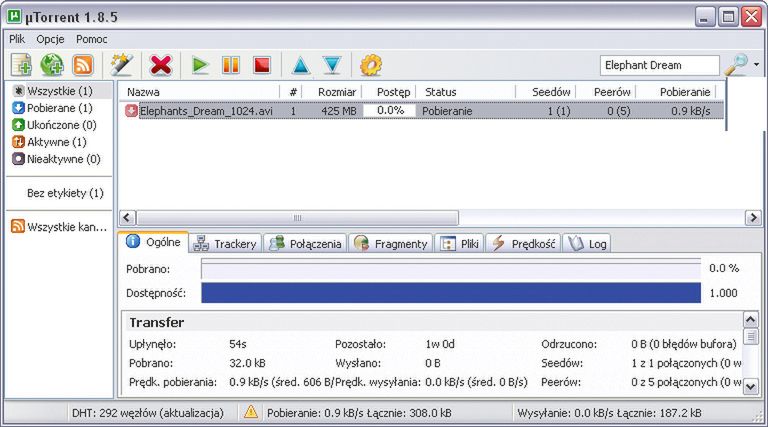The width and height of the screenshot is (768, 427).
Task: Click the red X Remove torrent icon
Action: (161, 65)
